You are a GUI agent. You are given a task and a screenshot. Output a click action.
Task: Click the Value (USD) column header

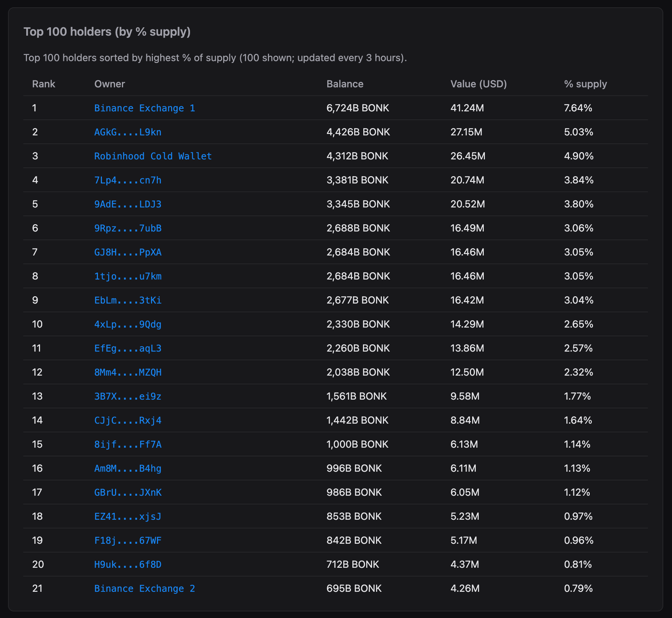tap(479, 84)
